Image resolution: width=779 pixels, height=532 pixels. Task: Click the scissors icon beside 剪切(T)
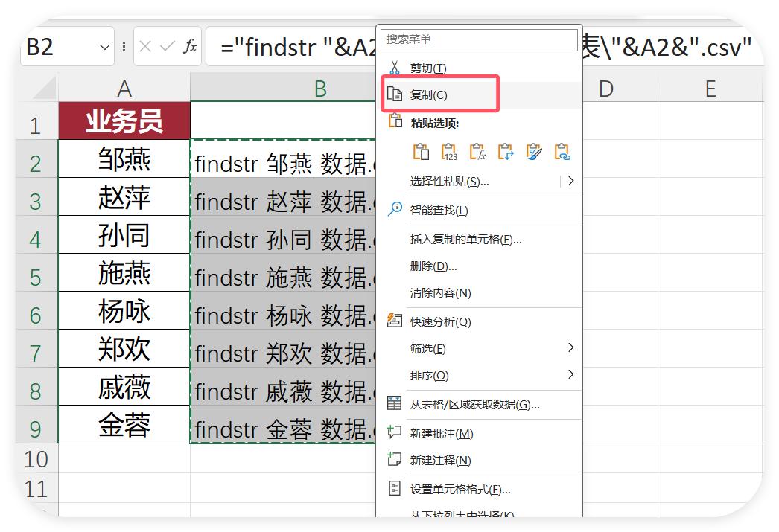395,68
